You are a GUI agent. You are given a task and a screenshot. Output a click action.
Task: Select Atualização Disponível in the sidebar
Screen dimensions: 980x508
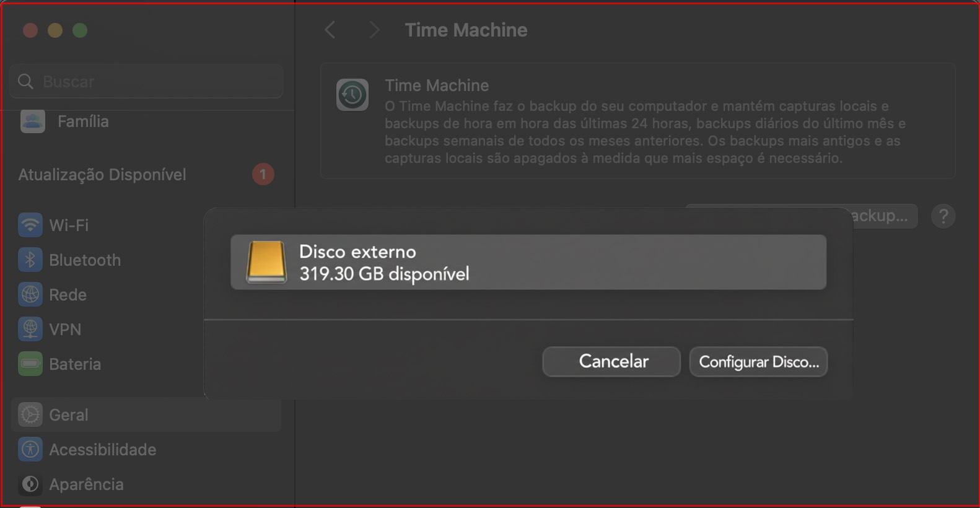click(x=102, y=174)
